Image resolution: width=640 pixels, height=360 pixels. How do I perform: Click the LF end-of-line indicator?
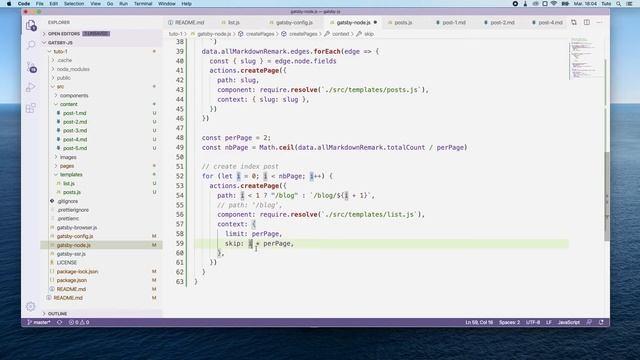point(549,322)
